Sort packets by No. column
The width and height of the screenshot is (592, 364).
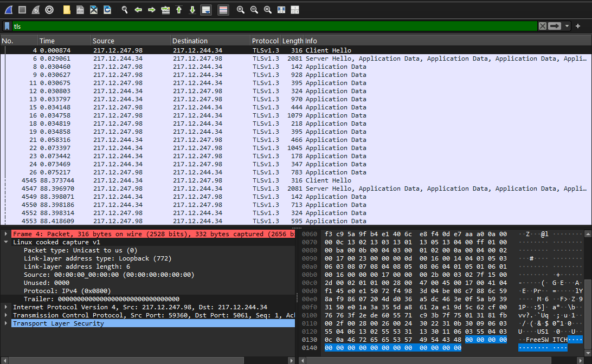pyautogui.click(x=19, y=41)
